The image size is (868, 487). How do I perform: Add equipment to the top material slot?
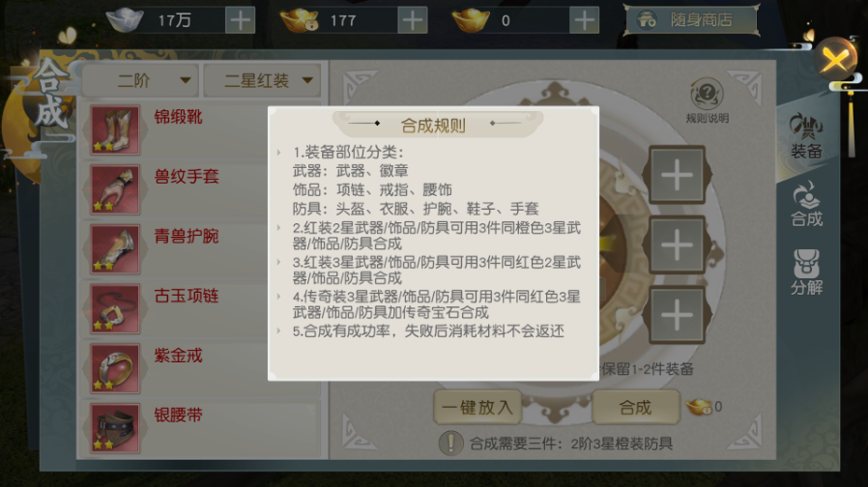(677, 175)
